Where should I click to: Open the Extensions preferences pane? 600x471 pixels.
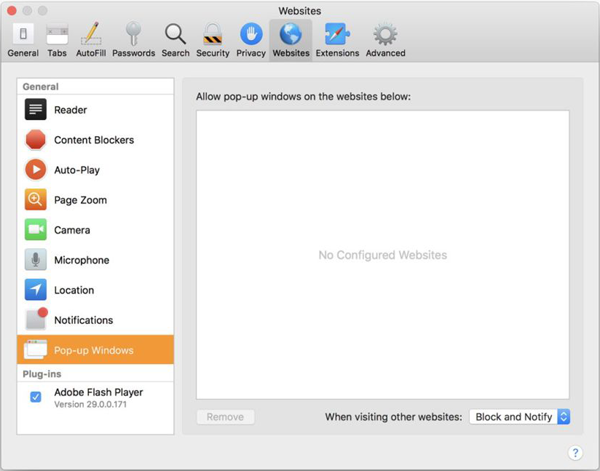click(x=337, y=39)
